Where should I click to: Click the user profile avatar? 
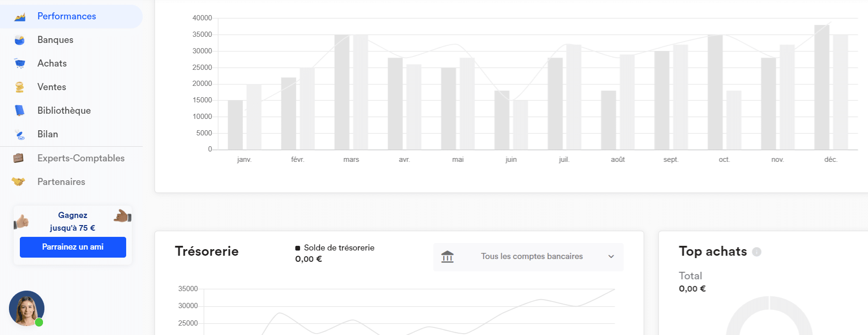26,309
